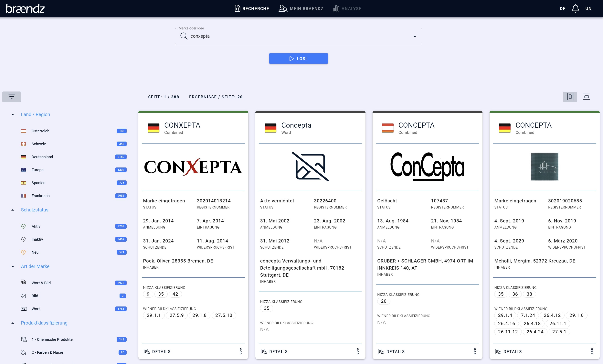Toggle the filter panel icon button
This screenshot has height=364, width=603.
[x=12, y=97]
